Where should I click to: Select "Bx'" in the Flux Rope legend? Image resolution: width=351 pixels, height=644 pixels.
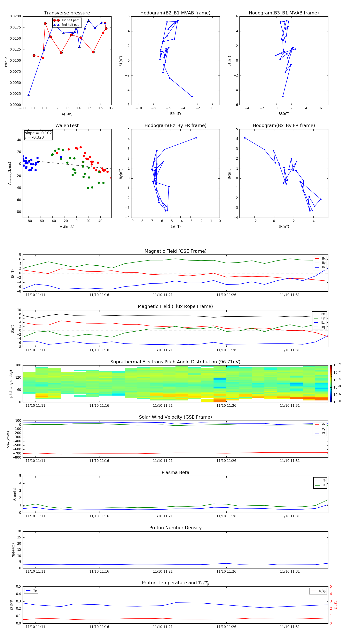tap(320, 314)
